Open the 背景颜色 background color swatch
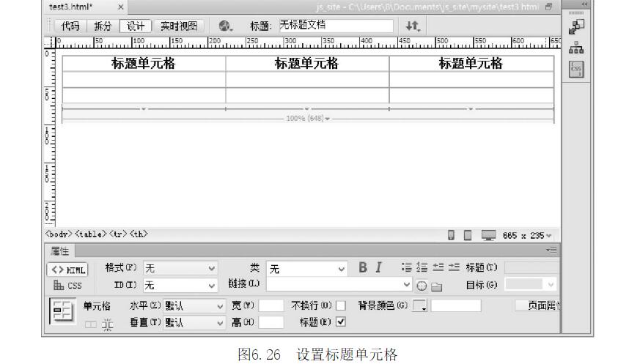This screenshot has width=629, height=364. (x=420, y=305)
